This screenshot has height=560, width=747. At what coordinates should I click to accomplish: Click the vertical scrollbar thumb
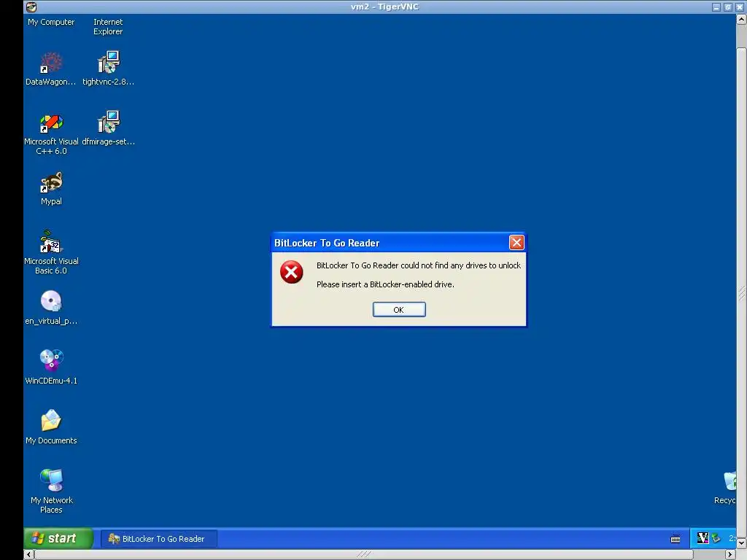[741, 293]
